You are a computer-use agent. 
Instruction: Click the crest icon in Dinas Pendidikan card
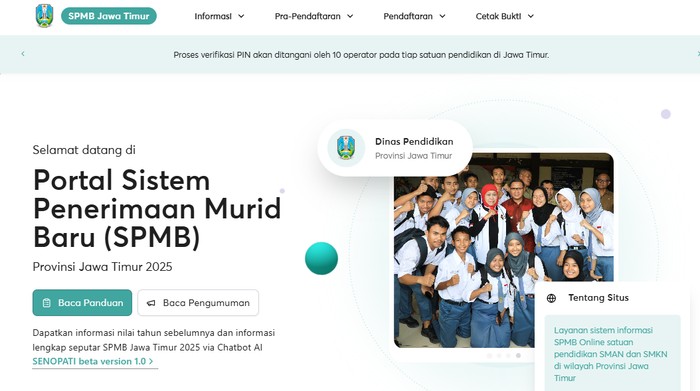pyautogui.click(x=346, y=148)
